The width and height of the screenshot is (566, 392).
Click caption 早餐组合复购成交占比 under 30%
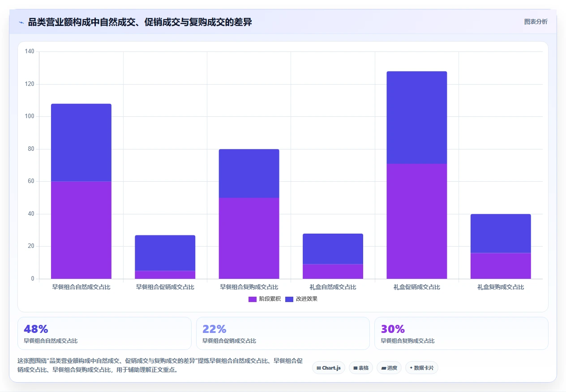click(408, 341)
